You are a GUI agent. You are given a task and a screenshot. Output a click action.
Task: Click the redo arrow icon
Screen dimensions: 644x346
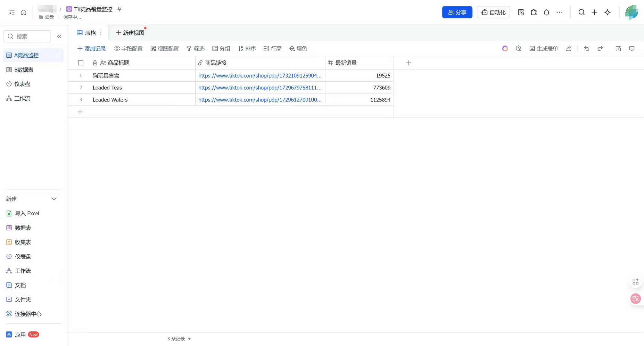coord(600,49)
